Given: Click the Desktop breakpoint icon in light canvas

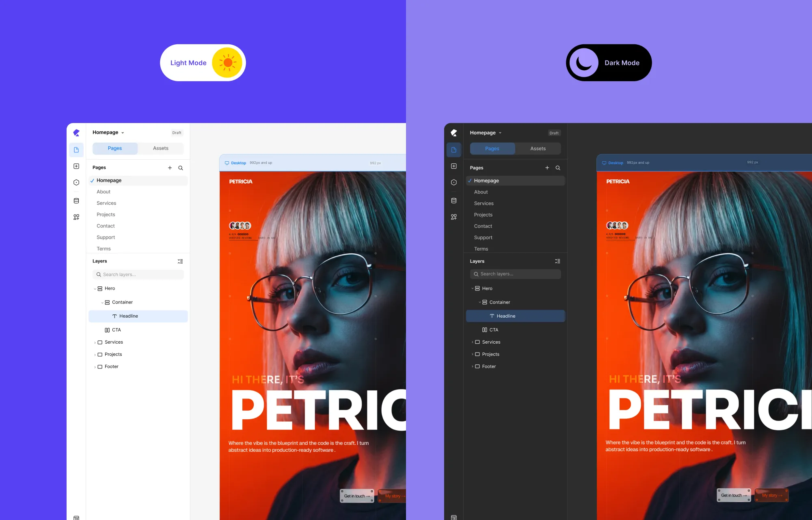Looking at the screenshot, I should pyautogui.click(x=227, y=163).
